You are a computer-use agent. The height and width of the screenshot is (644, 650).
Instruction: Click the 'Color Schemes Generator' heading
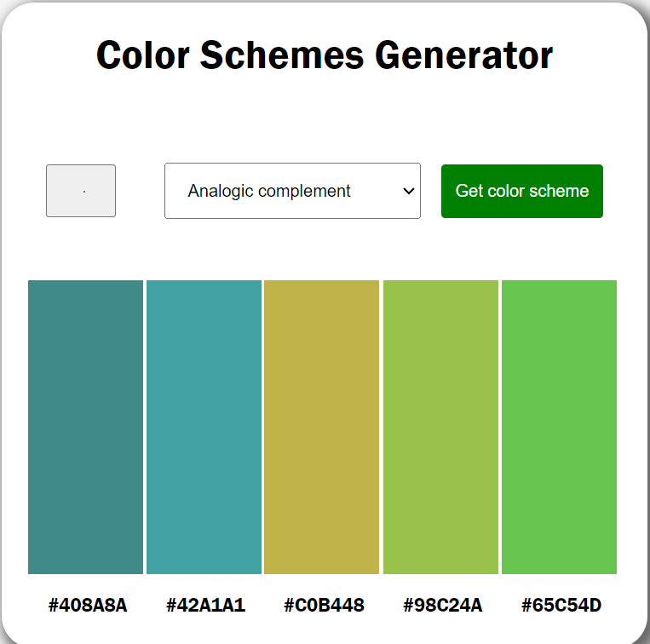[325, 55]
